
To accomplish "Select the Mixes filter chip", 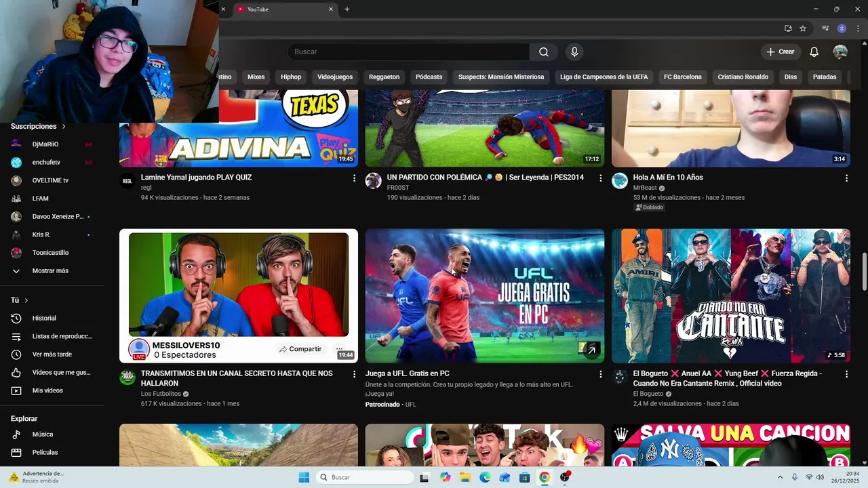I will [256, 77].
